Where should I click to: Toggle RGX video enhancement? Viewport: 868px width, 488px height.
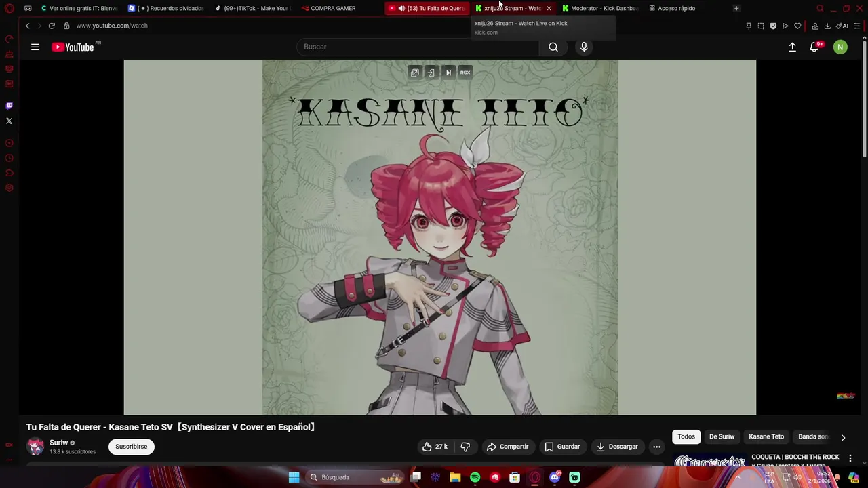point(465,73)
